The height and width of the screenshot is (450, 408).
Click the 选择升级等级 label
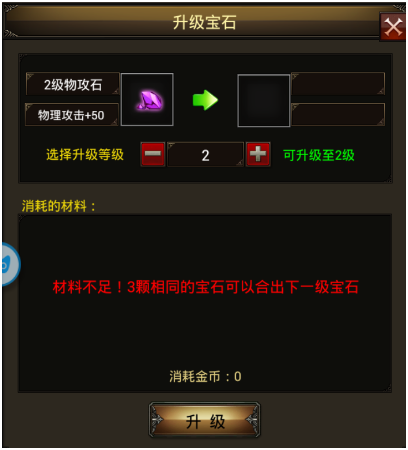[x=85, y=155]
